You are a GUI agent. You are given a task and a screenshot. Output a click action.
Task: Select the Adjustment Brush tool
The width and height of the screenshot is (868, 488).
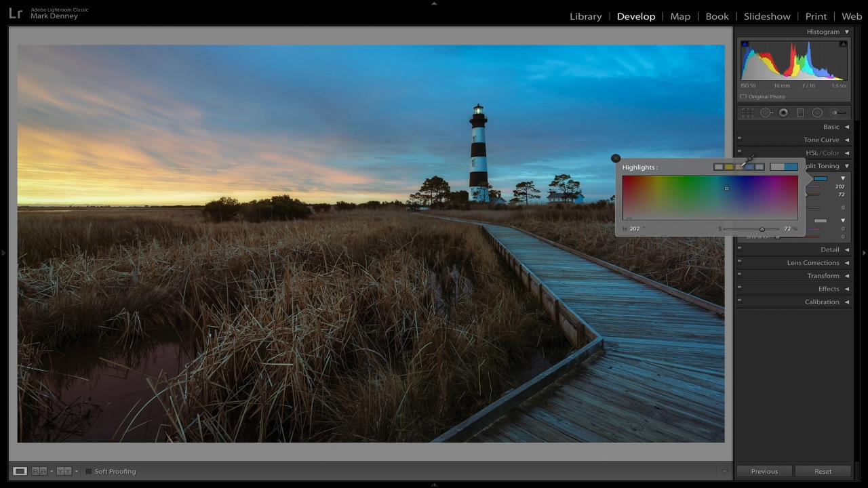tap(837, 113)
